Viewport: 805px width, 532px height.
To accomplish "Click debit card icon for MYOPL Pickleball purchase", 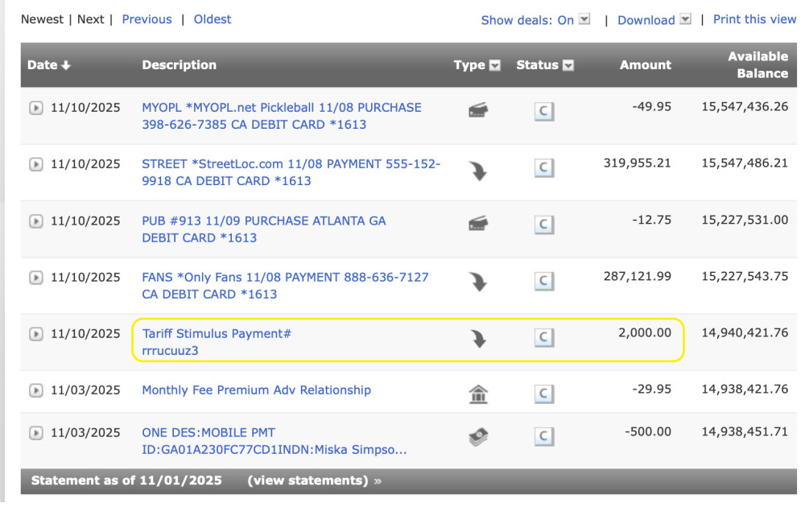I will (x=478, y=111).
